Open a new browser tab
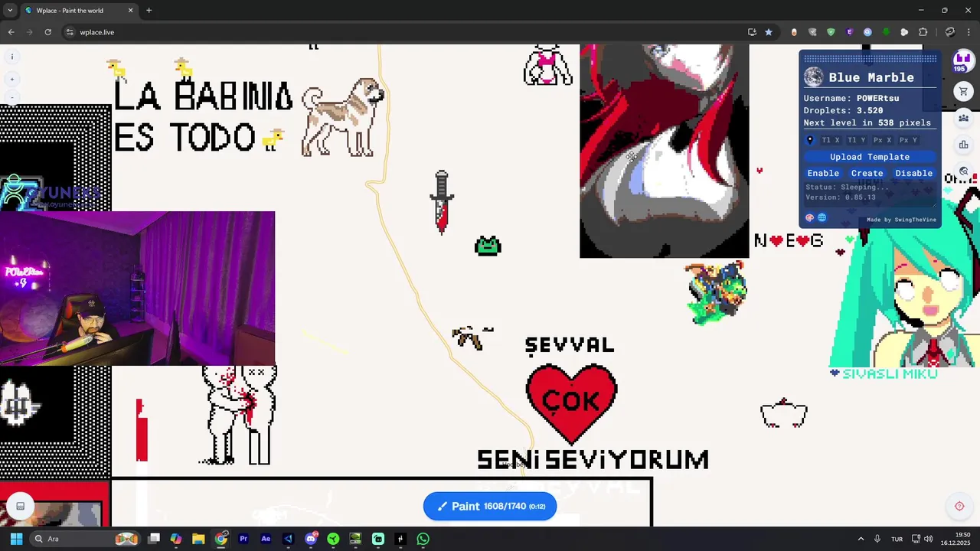Image resolution: width=980 pixels, height=551 pixels. click(149, 11)
